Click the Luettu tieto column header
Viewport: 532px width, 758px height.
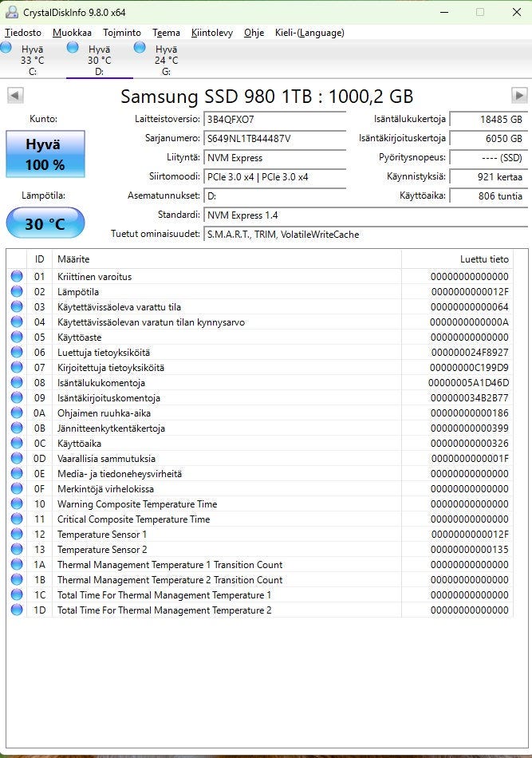click(457, 259)
